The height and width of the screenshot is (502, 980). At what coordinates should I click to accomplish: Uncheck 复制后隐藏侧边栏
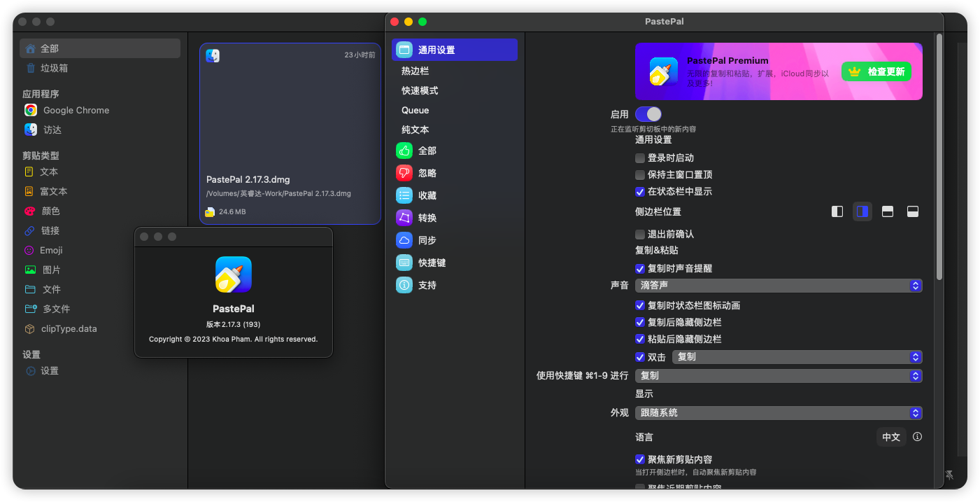640,323
